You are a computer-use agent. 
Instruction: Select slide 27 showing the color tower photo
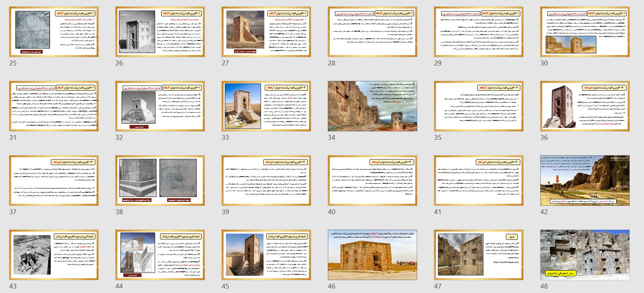pos(266,32)
